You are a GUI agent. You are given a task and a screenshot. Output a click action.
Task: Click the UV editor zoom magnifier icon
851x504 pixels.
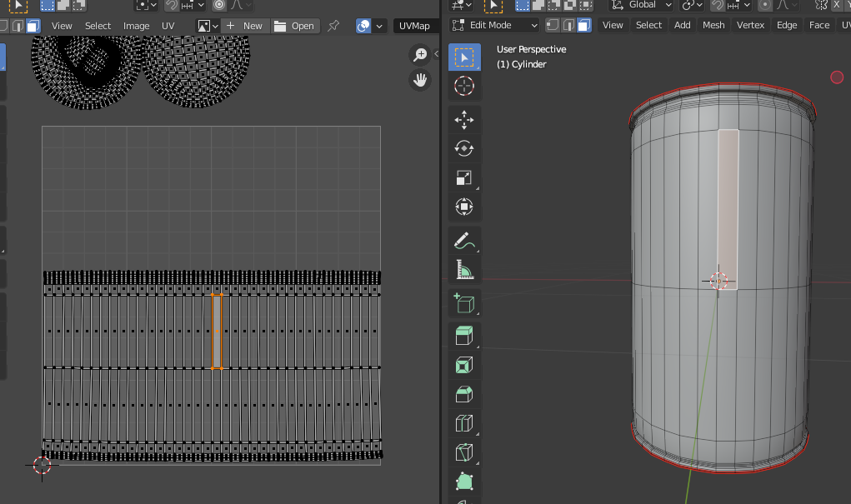(420, 55)
